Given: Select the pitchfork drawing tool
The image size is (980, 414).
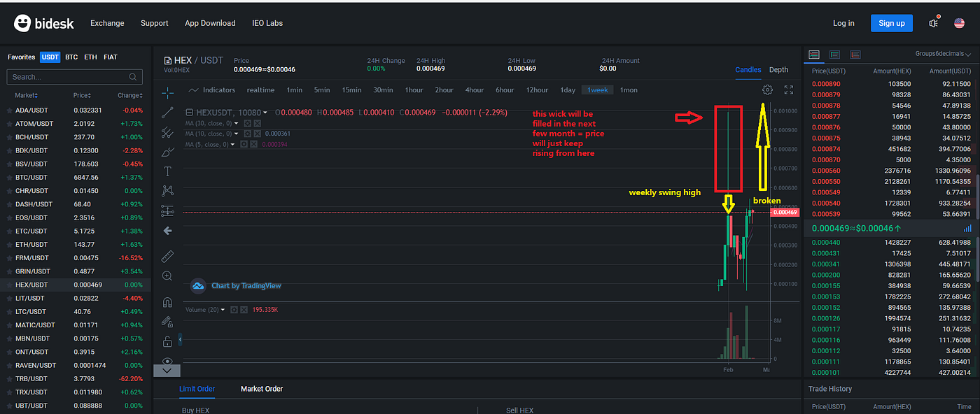Looking at the screenshot, I should pyautogui.click(x=167, y=132).
